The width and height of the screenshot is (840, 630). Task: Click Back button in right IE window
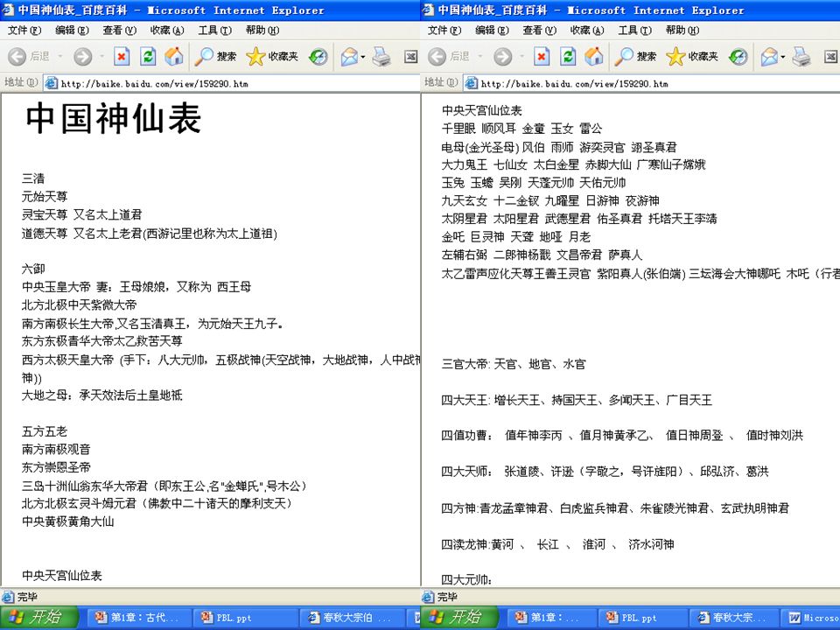coord(449,56)
